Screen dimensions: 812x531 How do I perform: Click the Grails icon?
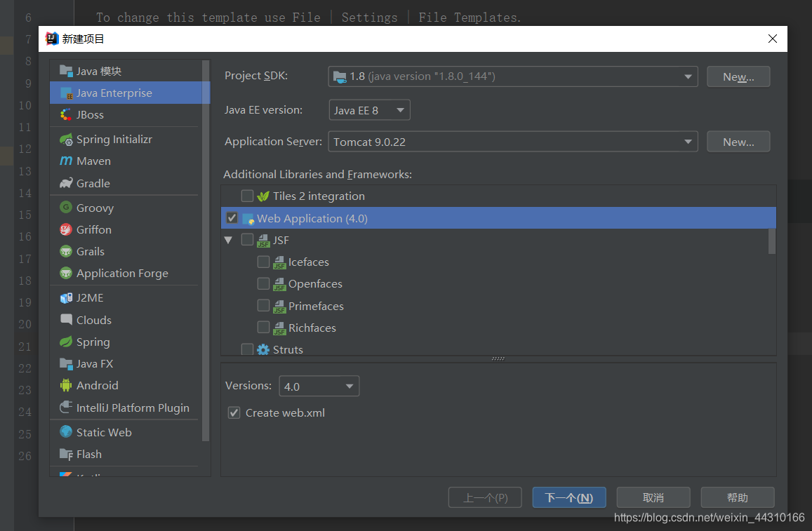tap(66, 252)
